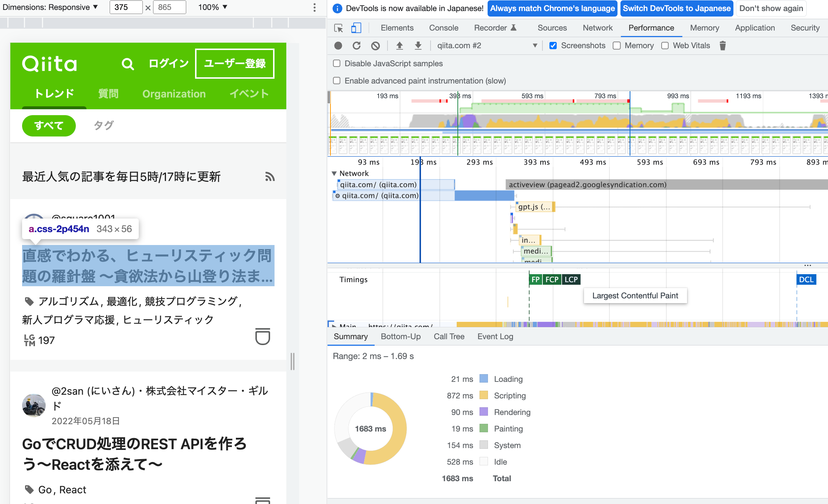The height and width of the screenshot is (504, 828).
Task: Activate the inspect element picker icon
Action: 338,28
